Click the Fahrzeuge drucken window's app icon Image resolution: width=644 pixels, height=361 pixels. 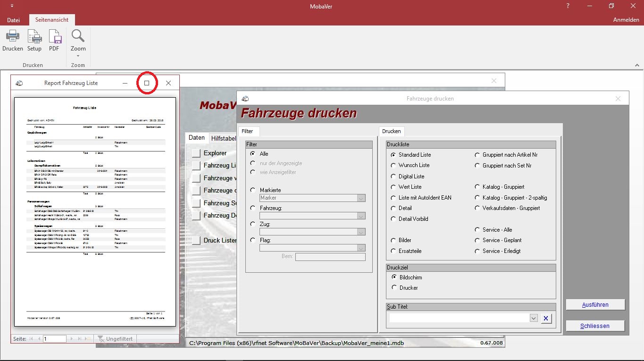pyautogui.click(x=245, y=99)
